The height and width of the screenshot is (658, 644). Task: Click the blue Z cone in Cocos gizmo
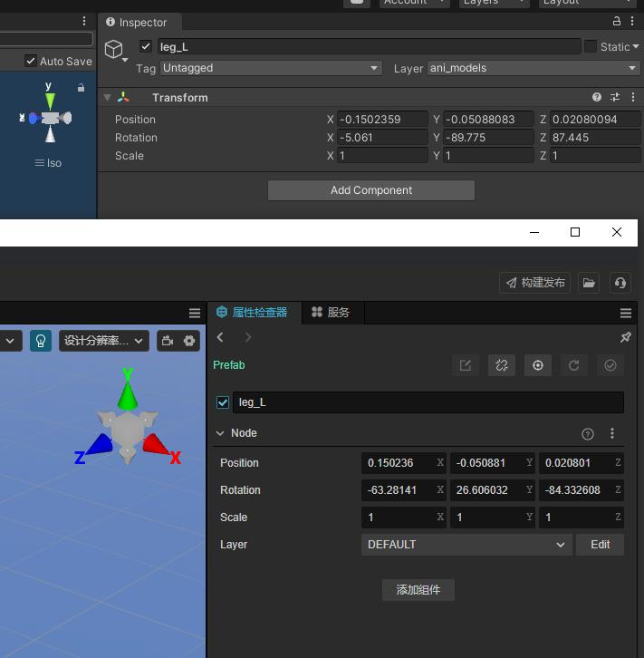click(x=100, y=443)
